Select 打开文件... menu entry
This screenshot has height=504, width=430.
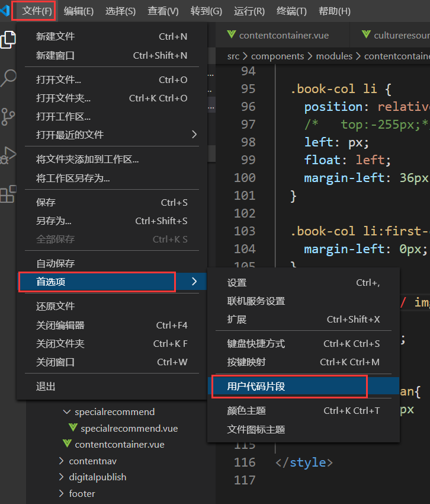tap(112, 79)
